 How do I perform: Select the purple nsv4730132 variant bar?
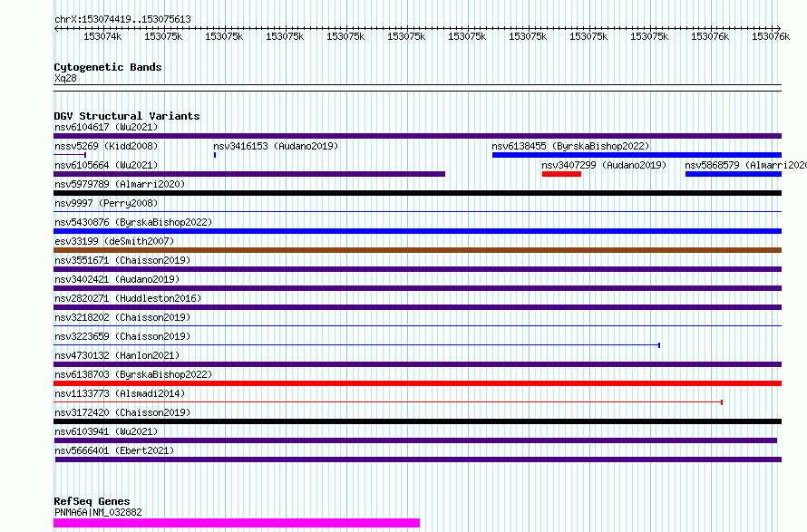(417, 364)
